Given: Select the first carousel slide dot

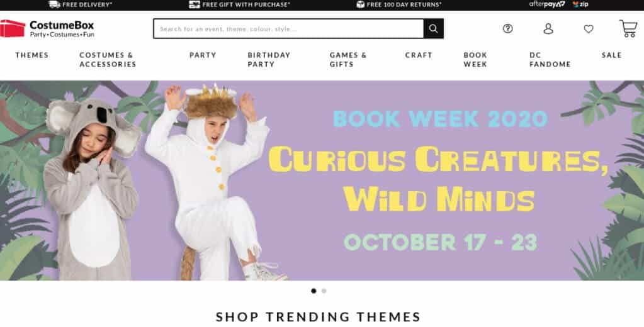Looking at the screenshot, I should pyautogui.click(x=314, y=291).
